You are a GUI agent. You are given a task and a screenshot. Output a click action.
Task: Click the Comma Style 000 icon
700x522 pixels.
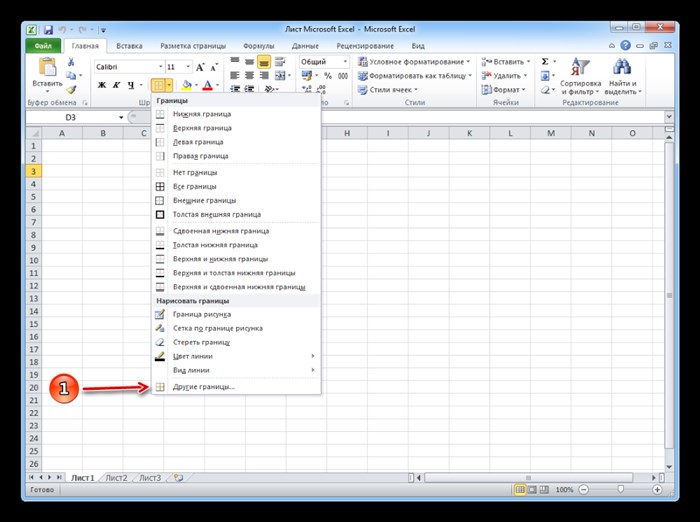pos(343,76)
